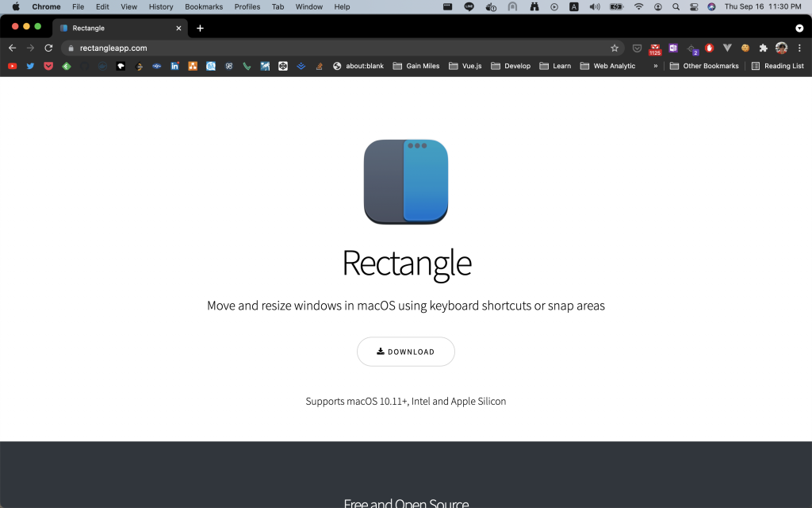Click the Rectangle app logo image
Screen dimensions: 812x508
(x=406, y=182)
